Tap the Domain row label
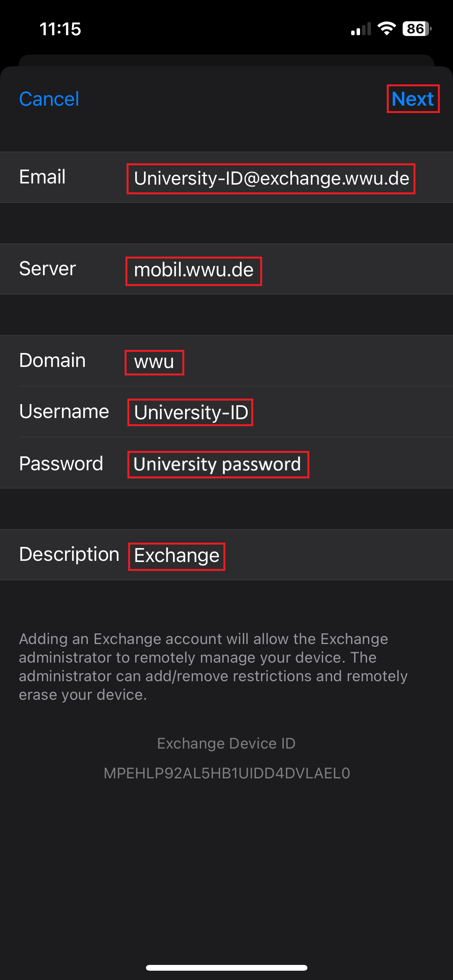This screenshot has width=453, height=980. 52,360
